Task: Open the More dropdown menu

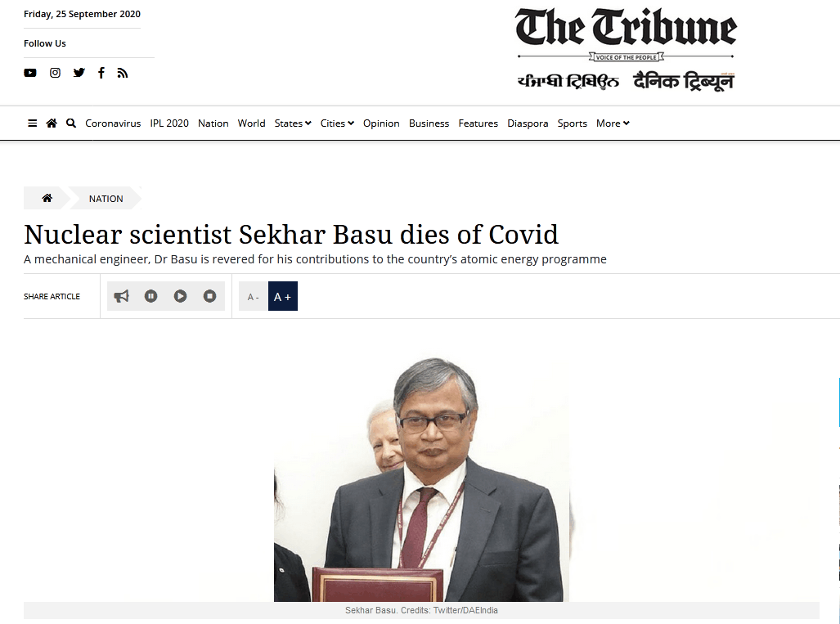Action: pos(613,123)
